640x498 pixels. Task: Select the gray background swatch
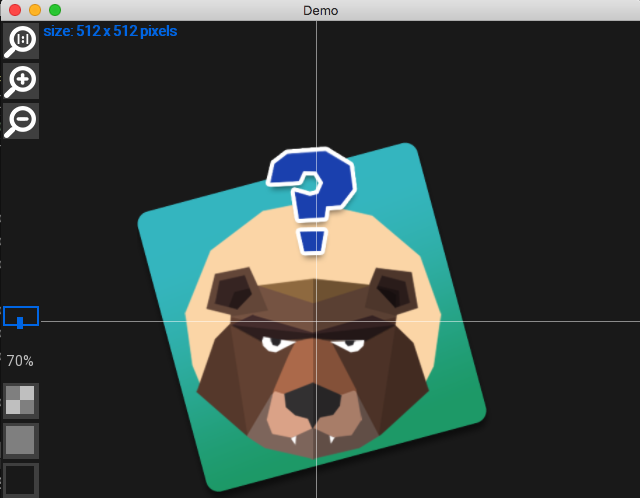21,440
